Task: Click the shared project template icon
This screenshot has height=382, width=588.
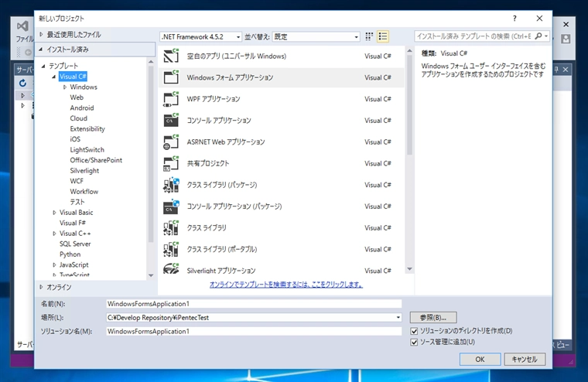Action: pos(171,163)
